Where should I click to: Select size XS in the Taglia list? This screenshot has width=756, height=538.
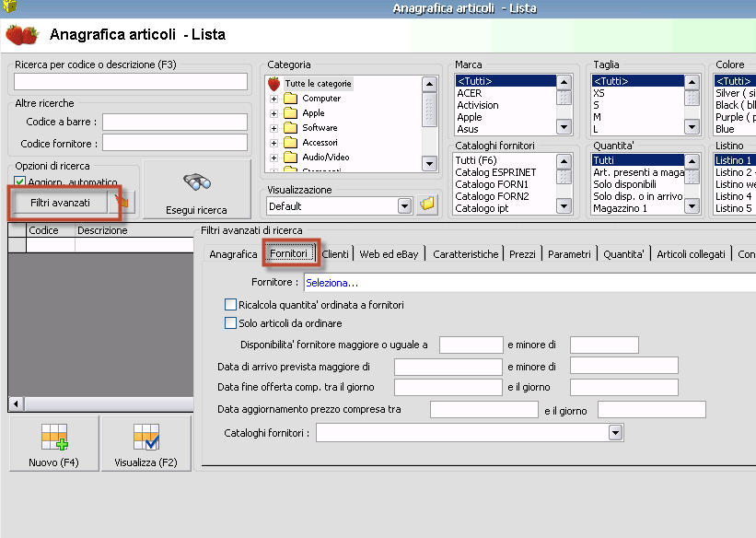[637, 93]
